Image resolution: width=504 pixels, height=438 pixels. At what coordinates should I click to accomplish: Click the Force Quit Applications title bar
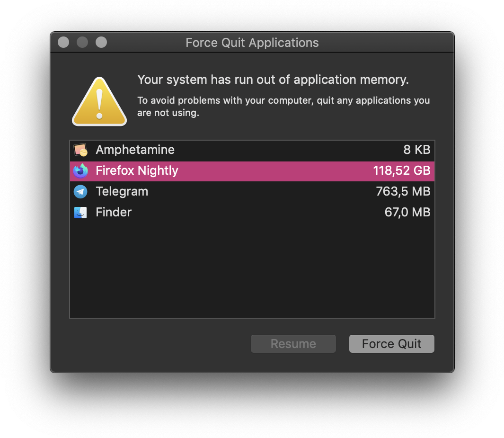tap(252, 43)
